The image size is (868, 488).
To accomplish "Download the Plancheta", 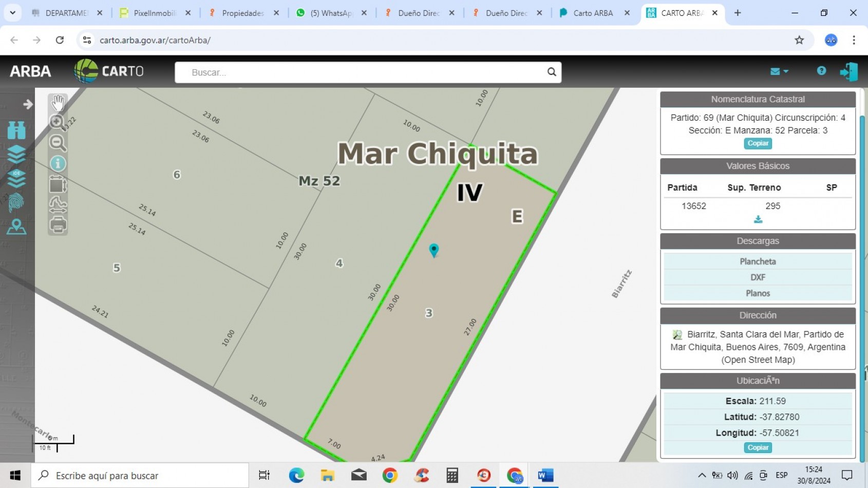I will (x=758, y=261).
